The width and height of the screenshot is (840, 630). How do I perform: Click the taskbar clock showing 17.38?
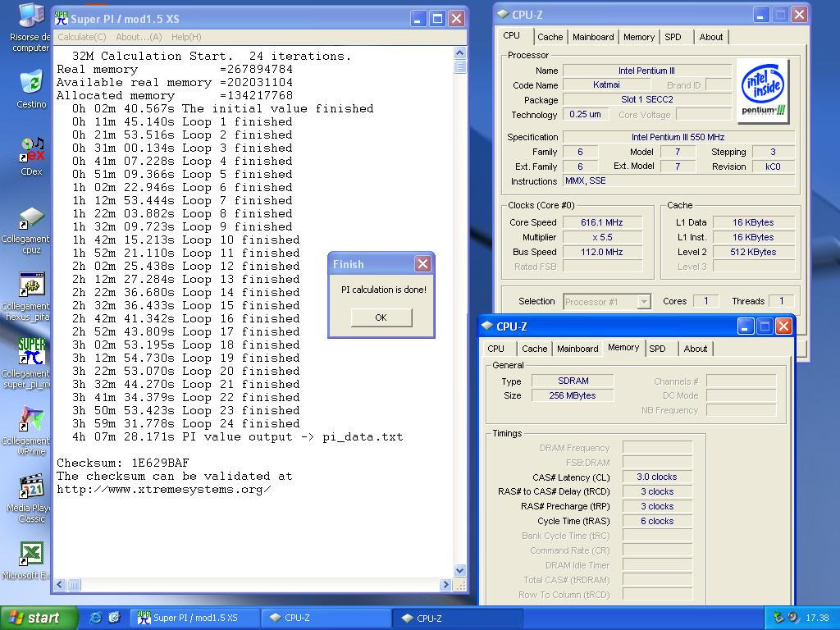pyautogui.click(x=818, y=618)
